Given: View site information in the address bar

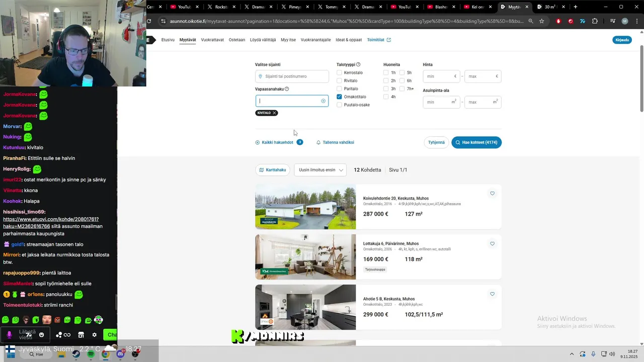Looking at the screenshot, I should 163,21.
